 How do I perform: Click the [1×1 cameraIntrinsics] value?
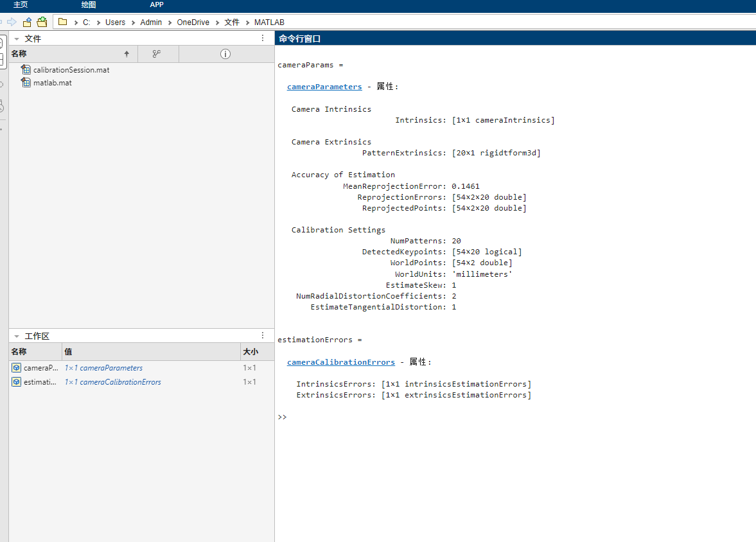click(504, 120)
